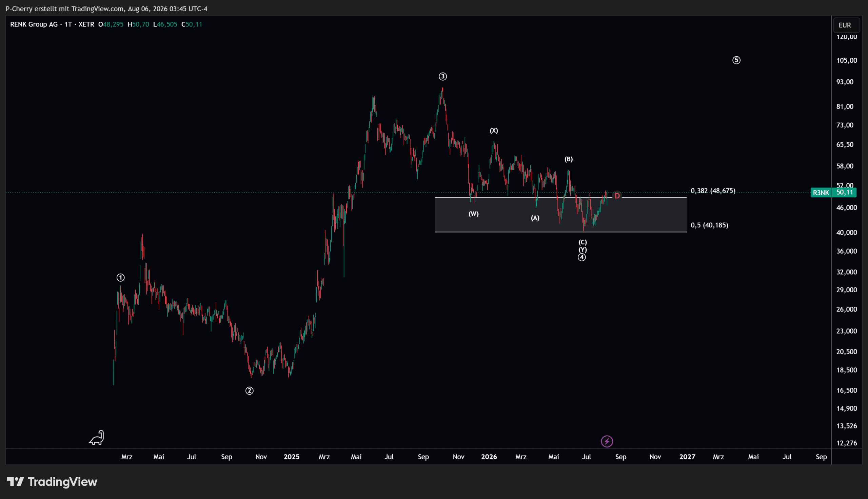Image resolution: width=868 pixels, height=499 pixels.
Task: Select the circled wave 3 label
Action: pos(443,76)
